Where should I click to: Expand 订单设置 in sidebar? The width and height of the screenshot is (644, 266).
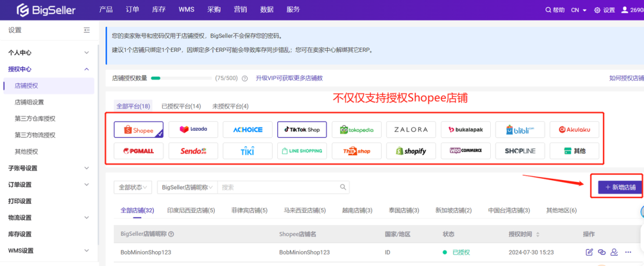pos(86,185)
